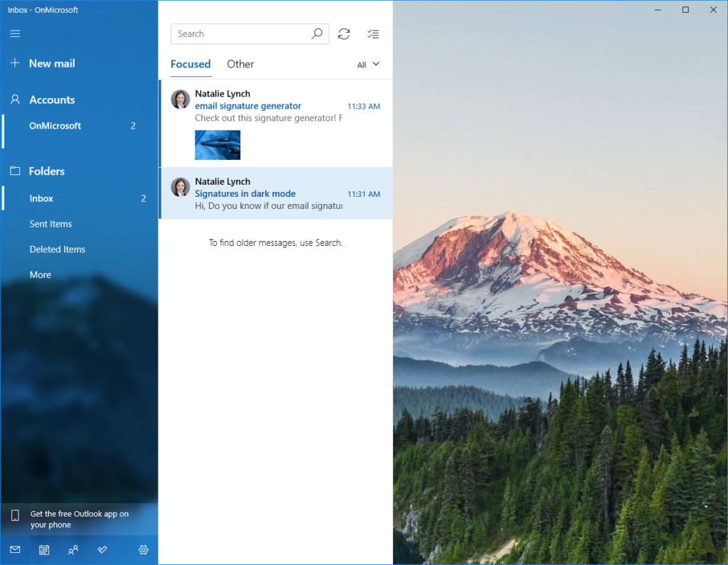The height and width of the screenshot is (565, 728).
Task: Switch to the Other inbox tab
Action: pos(240,64)
